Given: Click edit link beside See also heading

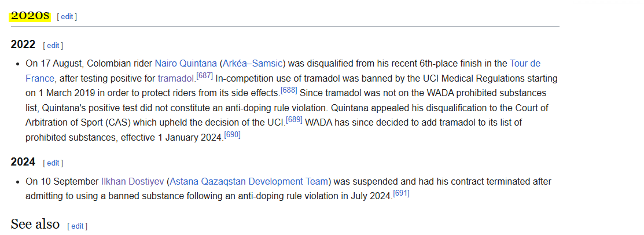Looking at the screenshot, I should 77,226.
